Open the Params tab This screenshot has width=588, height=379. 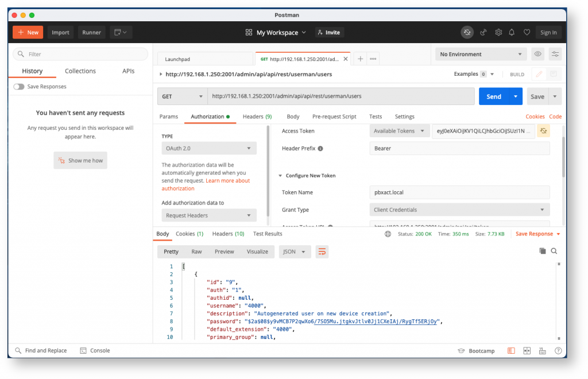tap(169, 117)
